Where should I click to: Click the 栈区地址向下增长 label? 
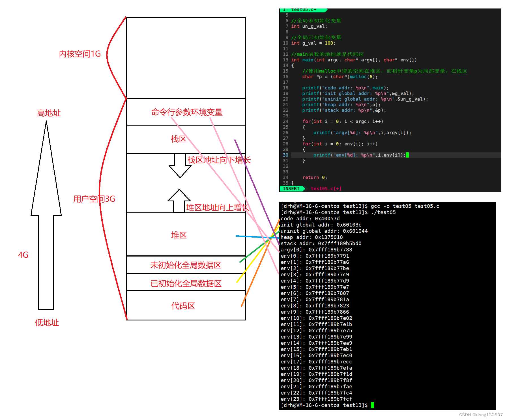pos(219,160)
